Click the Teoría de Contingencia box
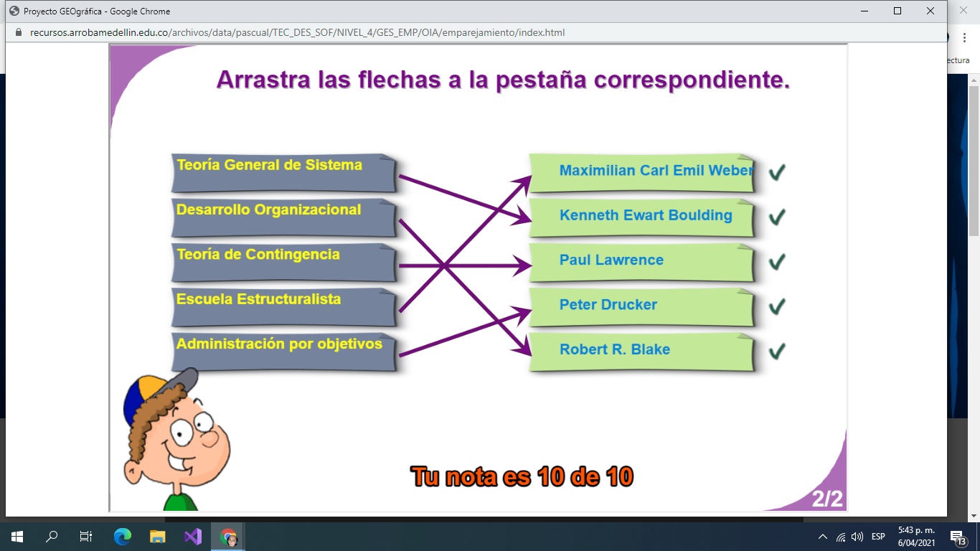Image resolution: width=980 pixels, height=551 pixels. click(283, 263)
